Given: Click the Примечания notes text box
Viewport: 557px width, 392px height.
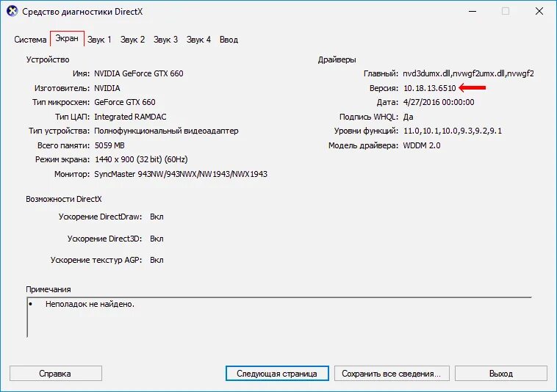Looking at the screenshot, I should 279,317.
